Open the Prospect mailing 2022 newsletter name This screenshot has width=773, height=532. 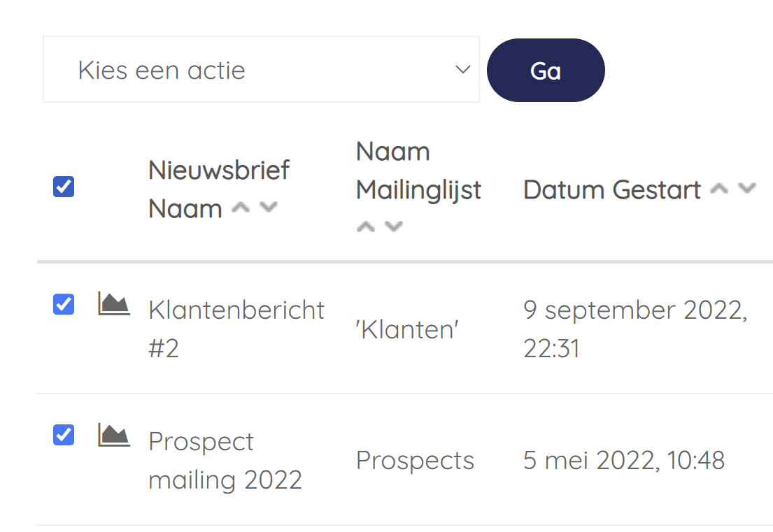225,460
